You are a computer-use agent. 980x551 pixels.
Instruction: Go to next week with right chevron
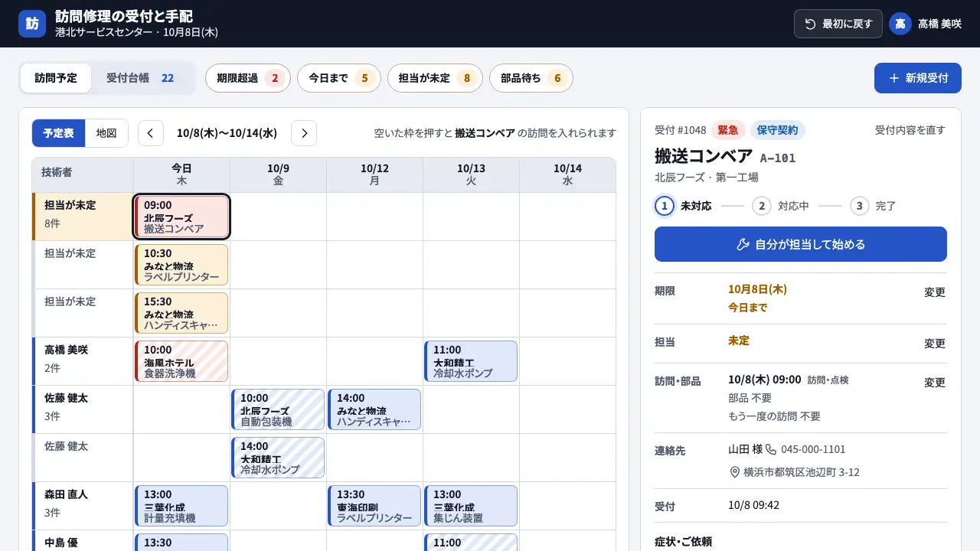point(304,133)
